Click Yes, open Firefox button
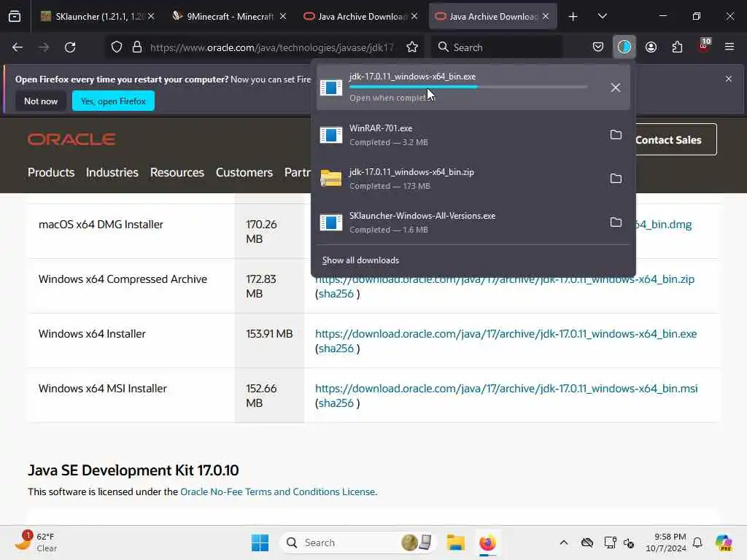 [113, 101]
